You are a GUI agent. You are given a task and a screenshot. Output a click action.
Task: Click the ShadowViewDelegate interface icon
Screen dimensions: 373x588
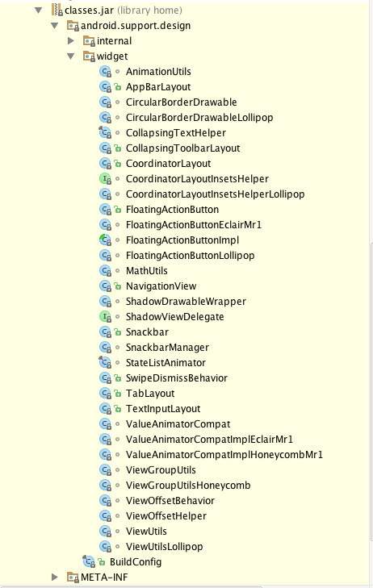(x=106, y=317)
